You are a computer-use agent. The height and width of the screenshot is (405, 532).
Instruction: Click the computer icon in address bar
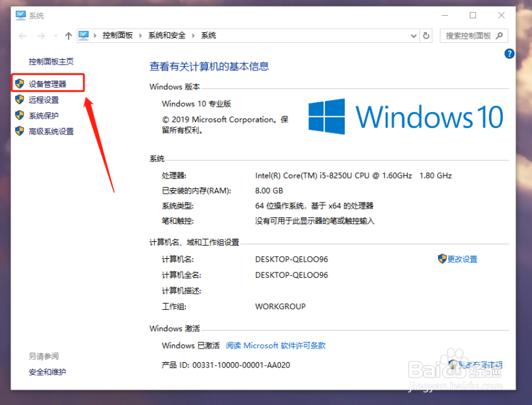coord(83,35)
